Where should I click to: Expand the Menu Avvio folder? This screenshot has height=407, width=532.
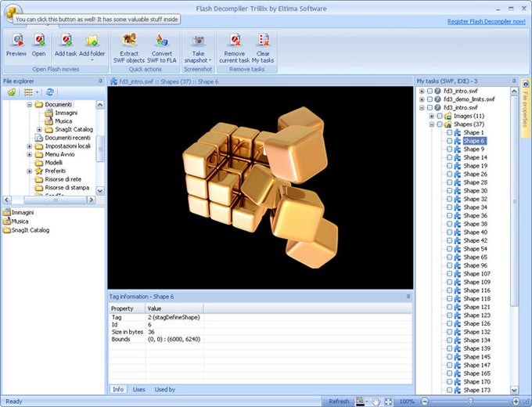point(30,154)
